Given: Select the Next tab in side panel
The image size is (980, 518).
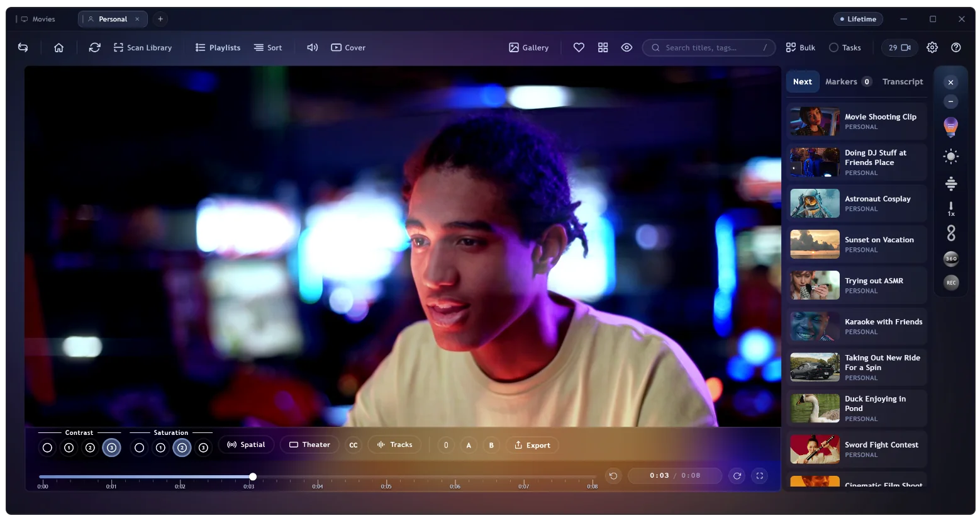Looking at the screenshot, I should pos(803,82).
